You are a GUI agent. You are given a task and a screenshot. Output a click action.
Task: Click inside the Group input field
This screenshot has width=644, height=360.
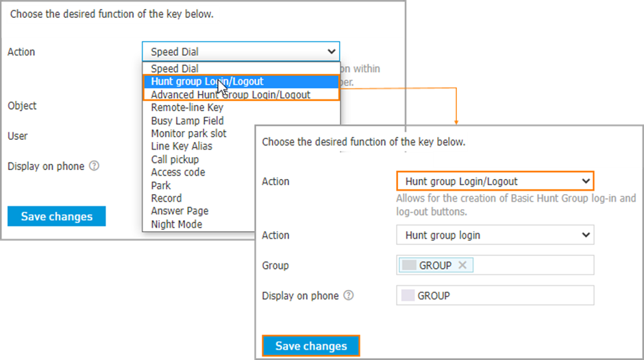tap(534, 265)
